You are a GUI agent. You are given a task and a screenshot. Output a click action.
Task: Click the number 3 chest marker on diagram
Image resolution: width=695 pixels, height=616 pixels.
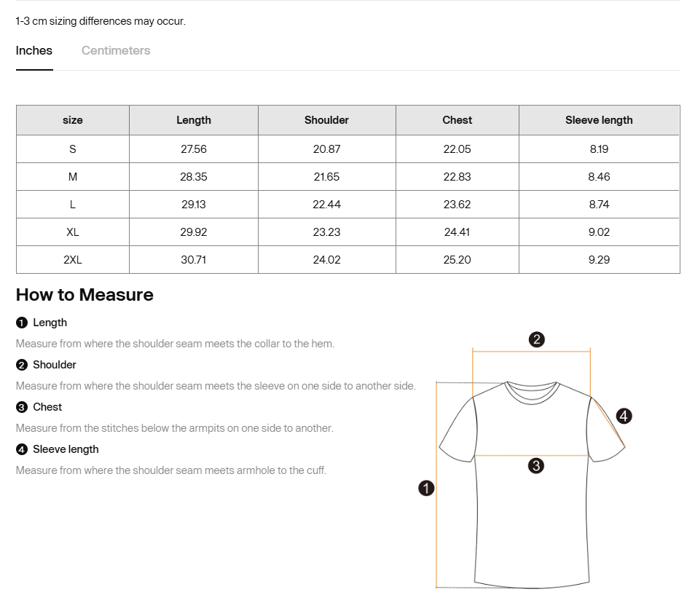535,466
